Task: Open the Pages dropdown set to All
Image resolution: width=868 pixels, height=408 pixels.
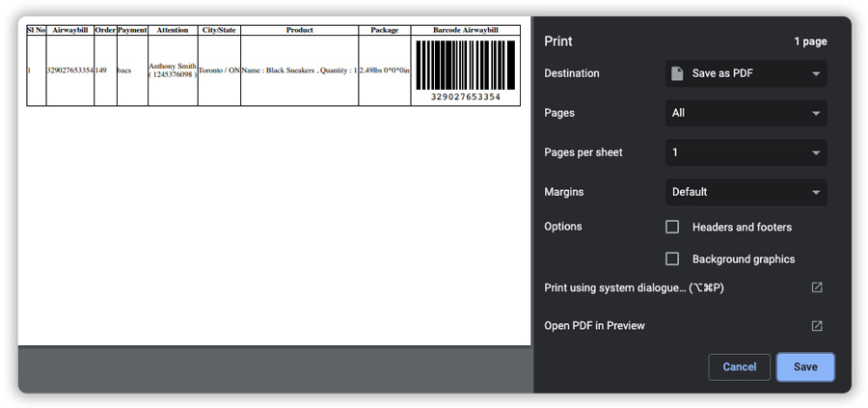Action: pos(746,113)
